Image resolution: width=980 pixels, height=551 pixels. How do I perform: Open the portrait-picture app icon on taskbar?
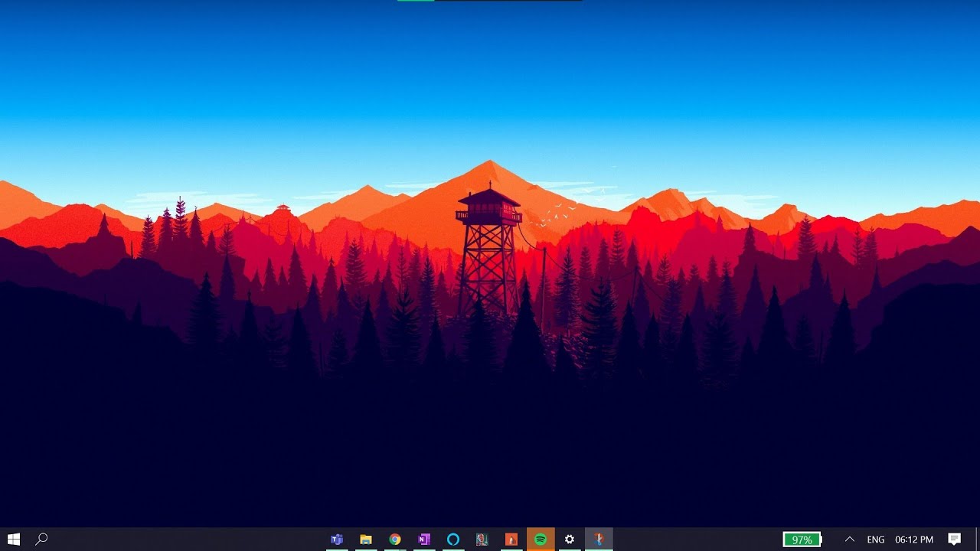(482, 540)
